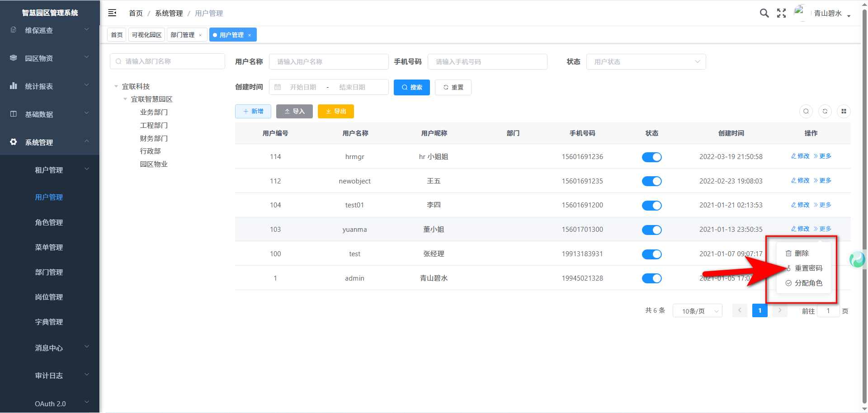Viewport: 868px width, 413px height.
Task: Close the 用户管理 tab with its x
Action: [250, 35]
